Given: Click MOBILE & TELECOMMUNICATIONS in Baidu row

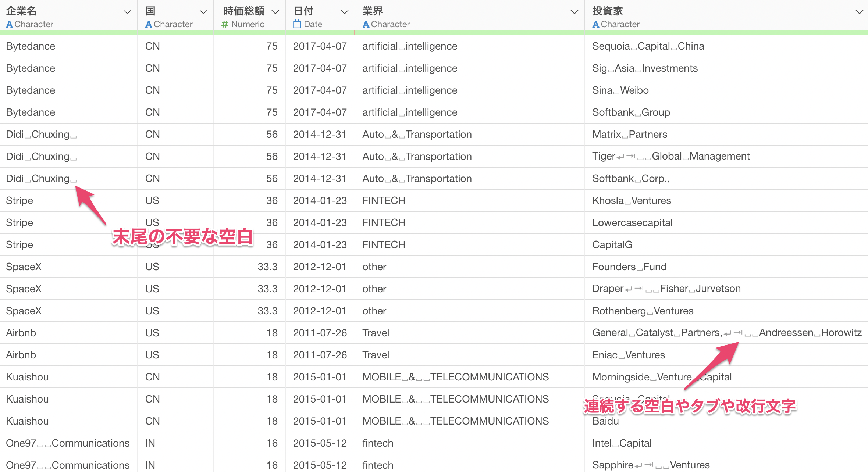Looking at the screenshot, I should [x=455, y=421].
